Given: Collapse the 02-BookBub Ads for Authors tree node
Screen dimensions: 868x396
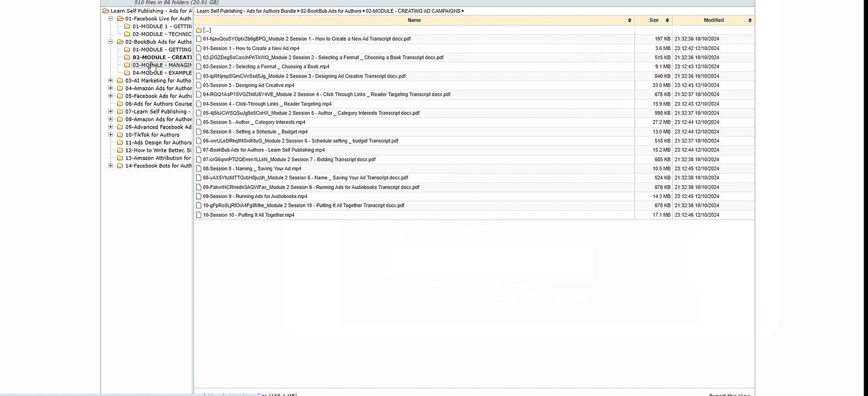Looking at the screenshot, I should click(111, 42).
